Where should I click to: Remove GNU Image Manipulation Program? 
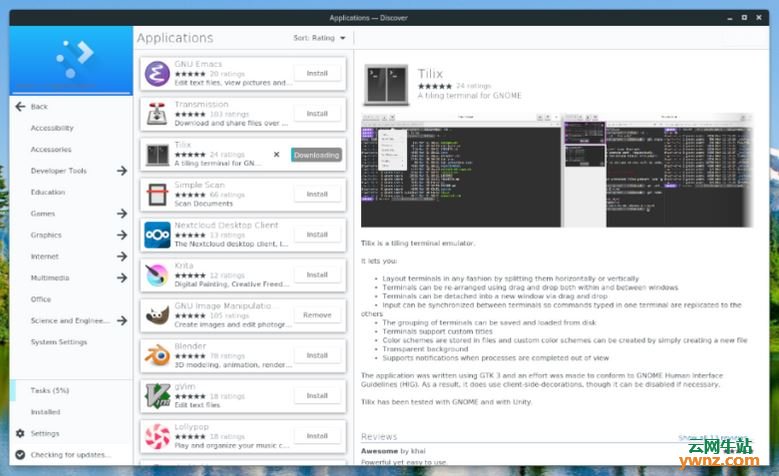click(317, 315)
